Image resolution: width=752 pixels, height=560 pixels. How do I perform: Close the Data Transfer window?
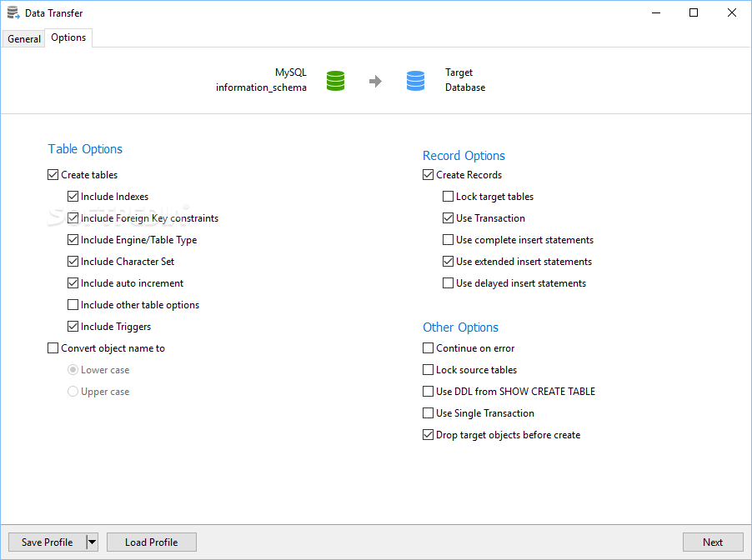point(732,13)
